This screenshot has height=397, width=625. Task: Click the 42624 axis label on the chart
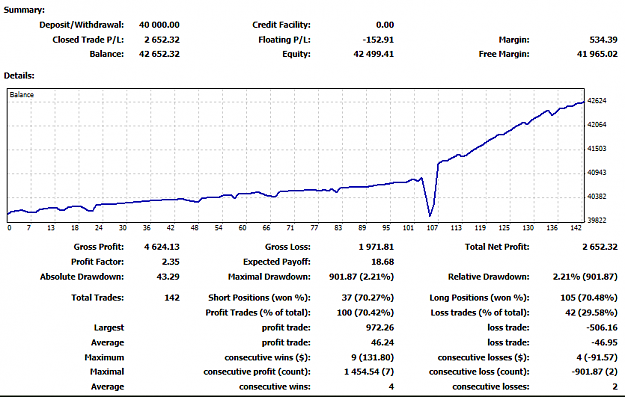[x=597, y=100]
